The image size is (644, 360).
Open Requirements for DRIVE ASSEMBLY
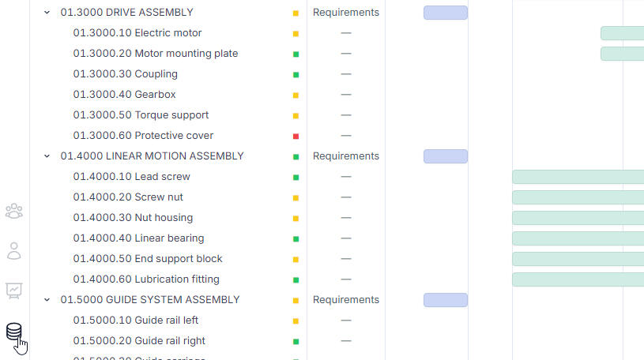[x=345, y=13]
